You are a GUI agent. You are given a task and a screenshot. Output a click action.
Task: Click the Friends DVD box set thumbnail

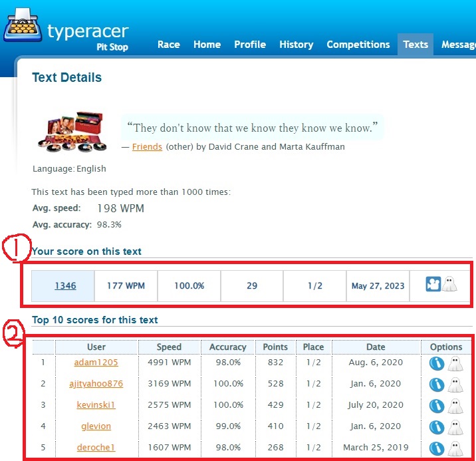[73, 132]
